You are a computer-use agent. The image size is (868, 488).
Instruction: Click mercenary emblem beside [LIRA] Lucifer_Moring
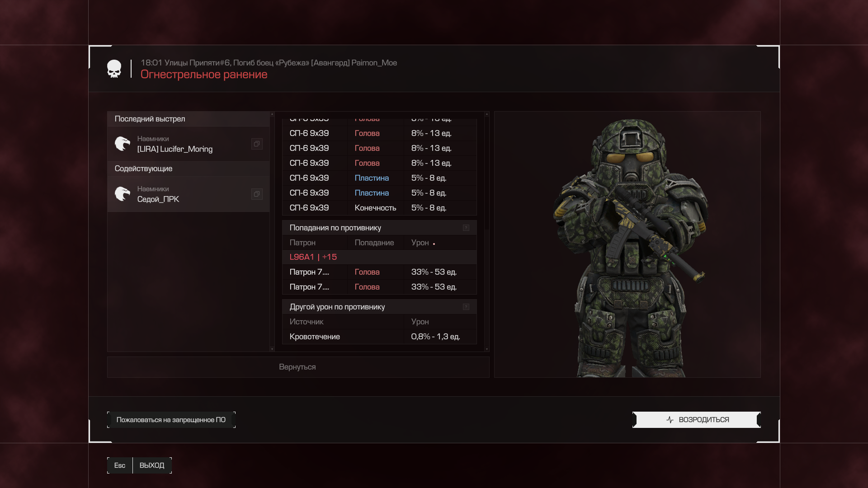click(x=122, y=144)
